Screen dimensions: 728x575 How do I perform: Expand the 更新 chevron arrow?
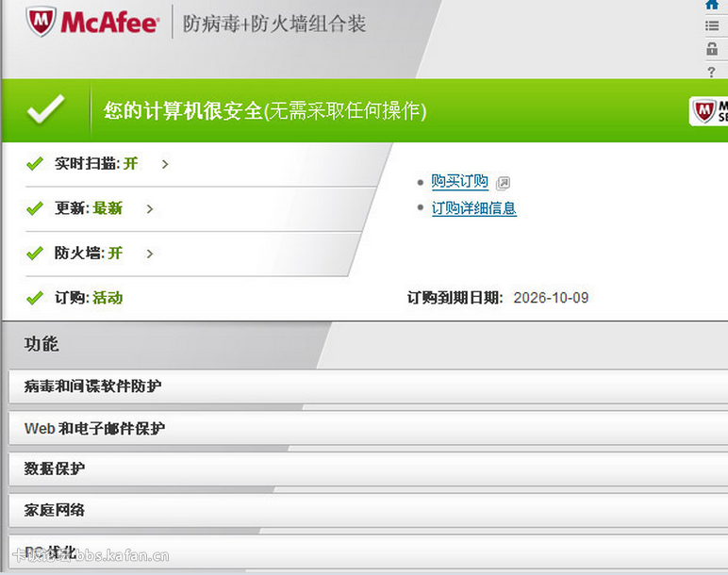coord(150,208)
